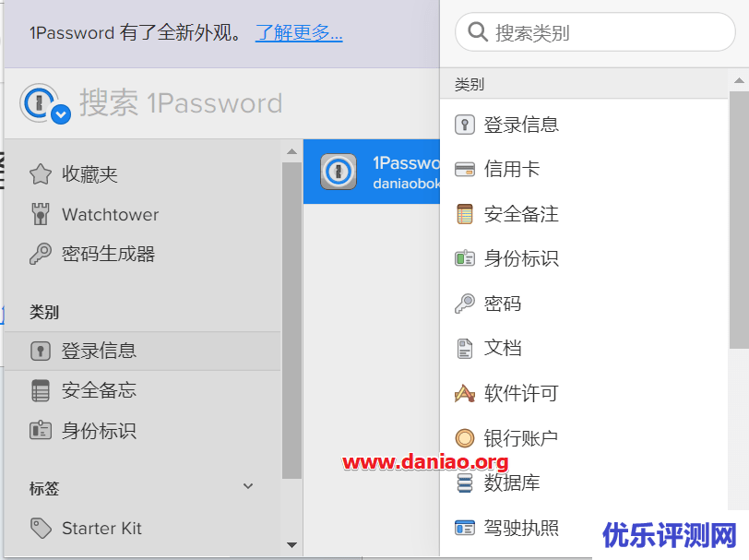749x560 pixels.
Task: Open Watchtower tower icon in sidebar
Action: point(41,214)
